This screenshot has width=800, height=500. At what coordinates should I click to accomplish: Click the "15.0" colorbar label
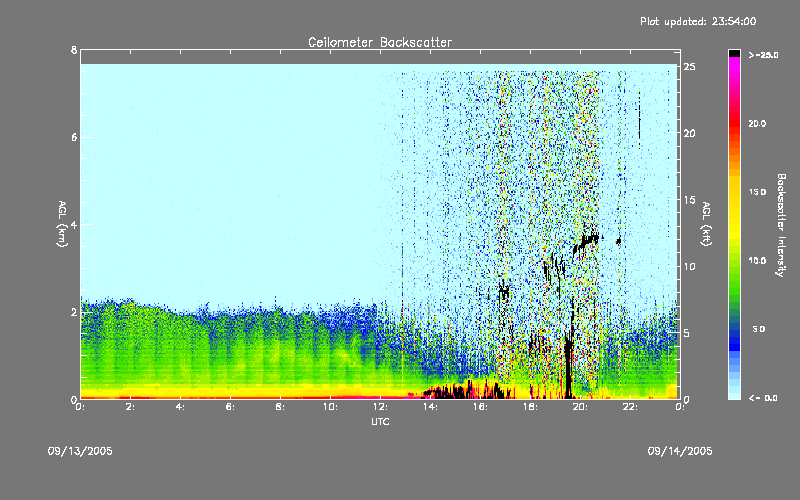pos(758,192)
